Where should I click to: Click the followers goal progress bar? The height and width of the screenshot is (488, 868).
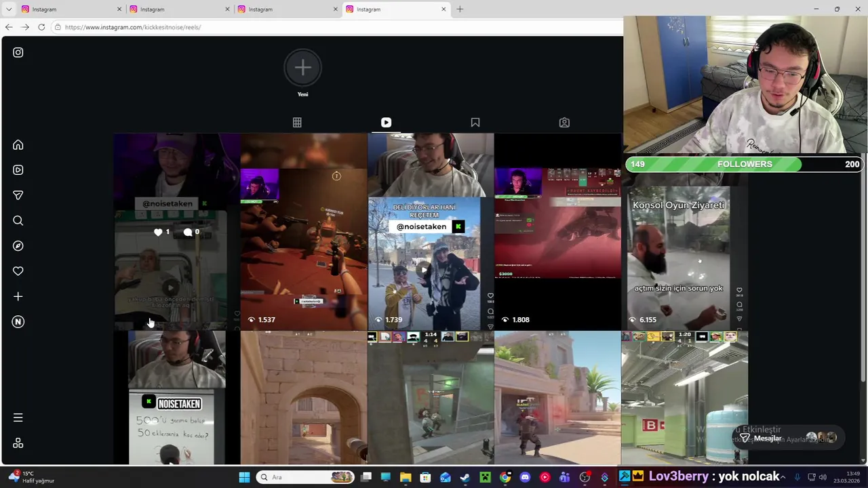point(745,164)
